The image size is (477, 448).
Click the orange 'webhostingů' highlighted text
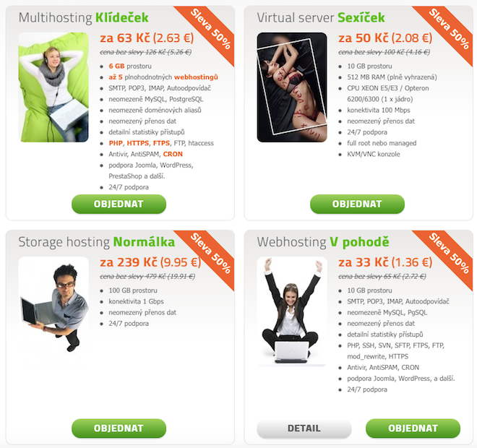pos(196,77)
